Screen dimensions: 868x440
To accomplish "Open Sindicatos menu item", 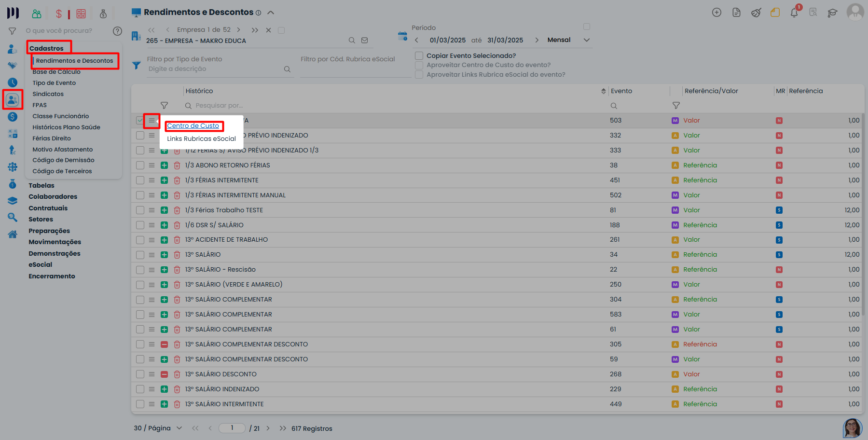I will coord(48,94).
